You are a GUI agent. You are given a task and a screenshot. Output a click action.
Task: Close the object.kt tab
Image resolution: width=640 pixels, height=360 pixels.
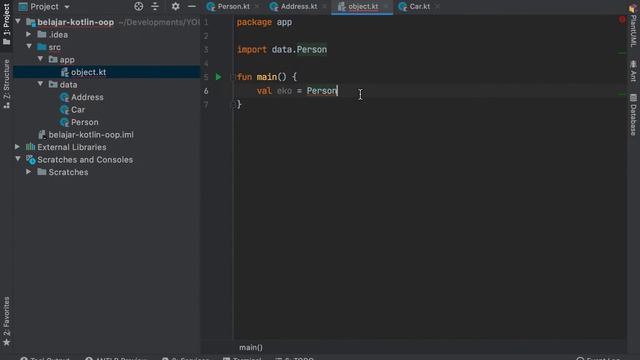point(386,7)
